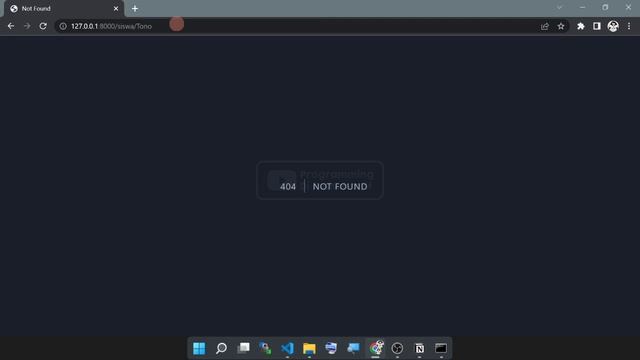Toggle the browser side panel
Viewport: 640px width, 360px height.
coord(597,26)
